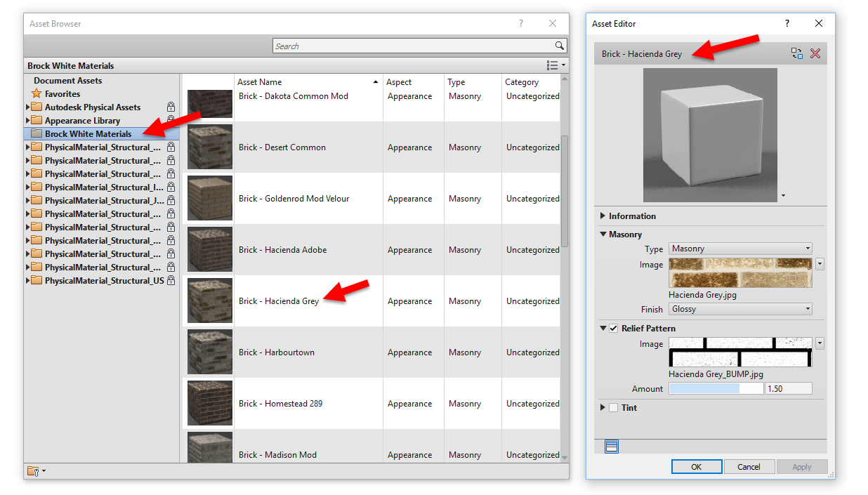Click the schema view icon below the Tint section
The height and width of the screenshot is (495, 868).
pos(610,445)
